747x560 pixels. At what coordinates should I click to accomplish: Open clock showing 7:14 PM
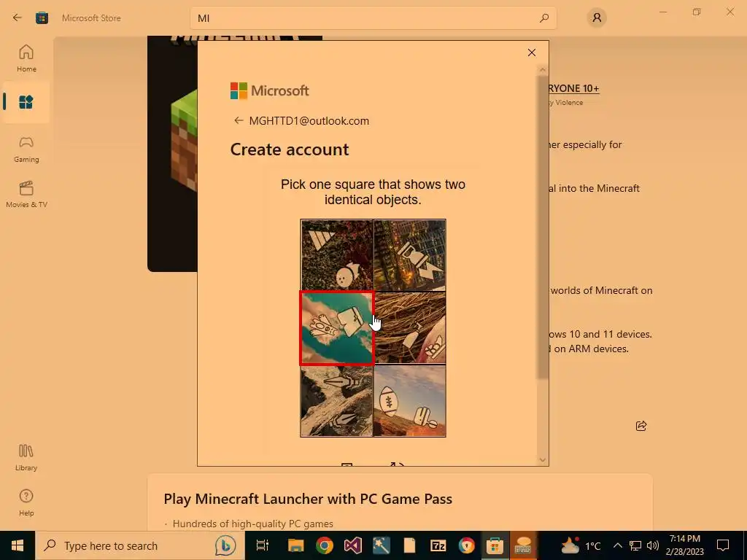tap(684, 545)
